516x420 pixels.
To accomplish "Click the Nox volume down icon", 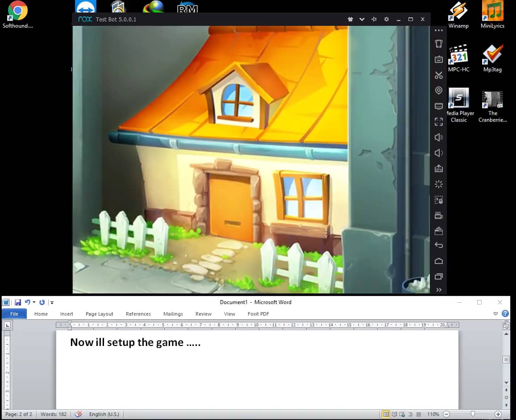I will pyautogui.click(x=438, y=153).
